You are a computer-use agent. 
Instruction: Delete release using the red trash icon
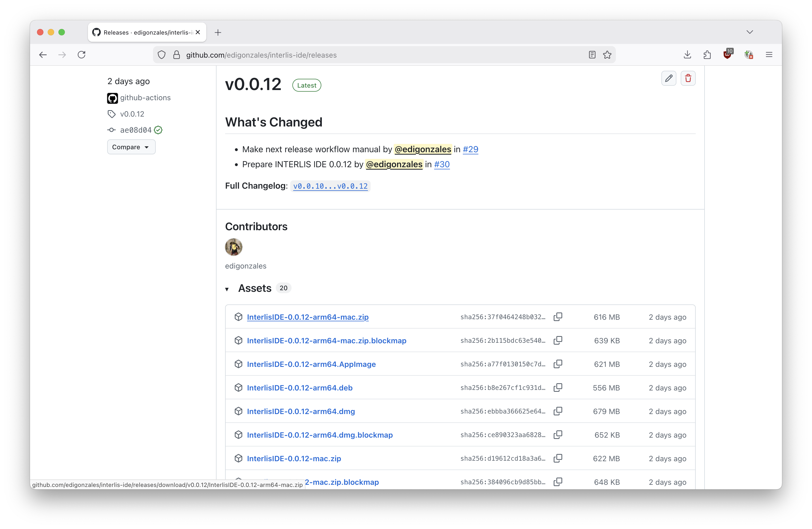click(688, 79)
